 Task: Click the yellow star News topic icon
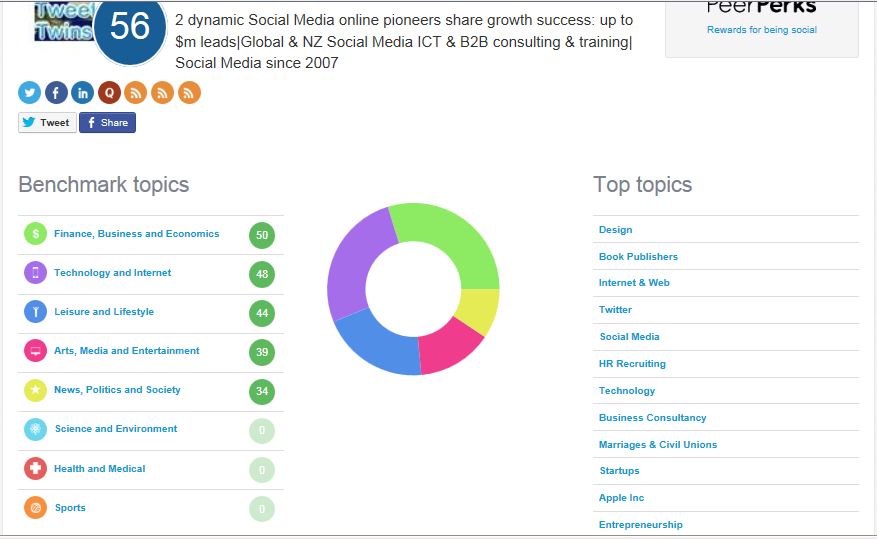pos(35,390)
